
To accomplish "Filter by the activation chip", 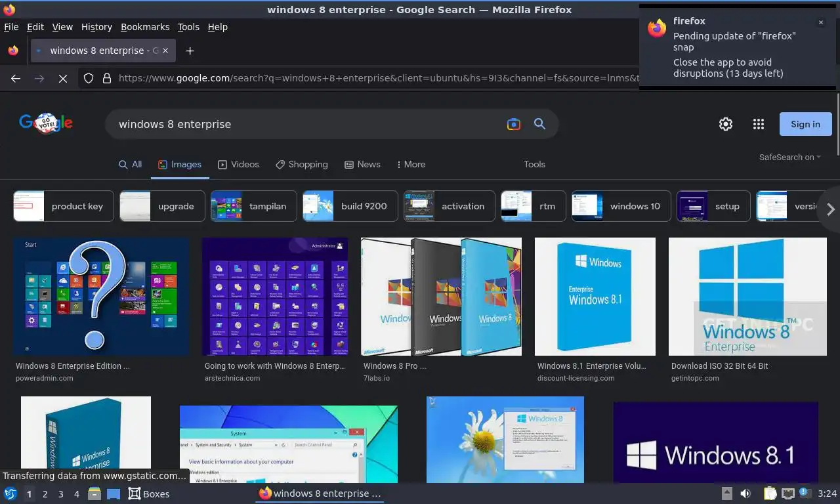I will [449, 206].
